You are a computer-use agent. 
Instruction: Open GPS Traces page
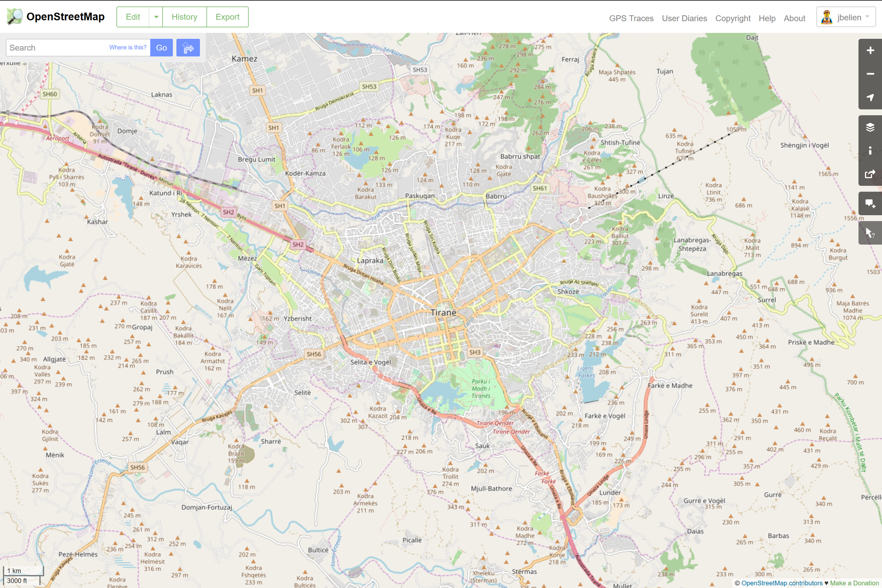(631, 18)
